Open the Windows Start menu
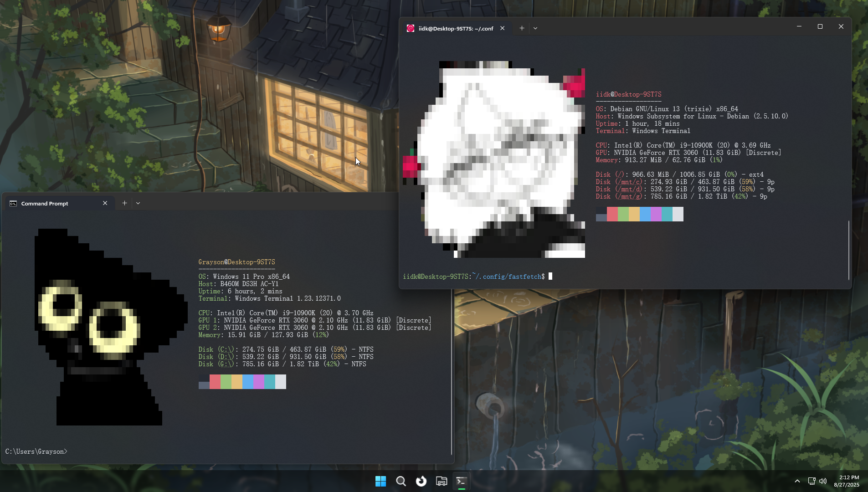Screen dimensions: 868x492 coord(380,481)
